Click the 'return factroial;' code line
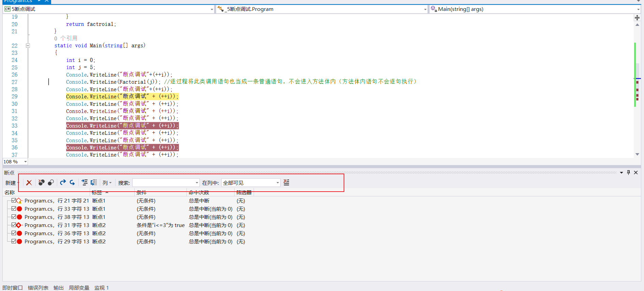 91,24
